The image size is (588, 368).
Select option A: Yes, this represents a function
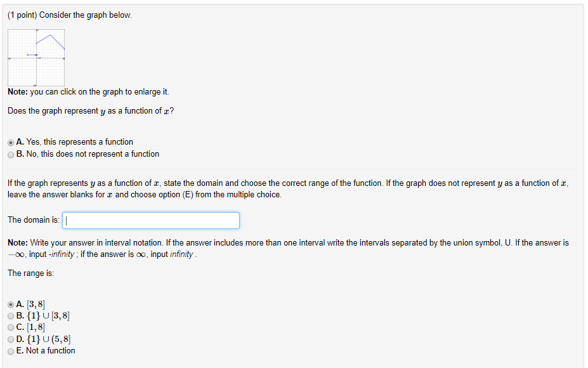10,142
